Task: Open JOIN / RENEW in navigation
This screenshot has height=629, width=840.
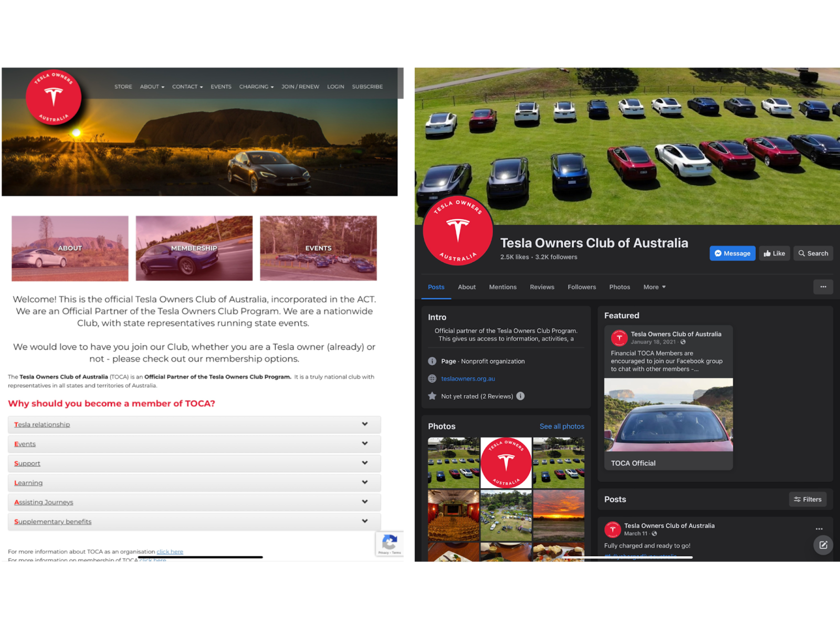Action: [x=300, y=87]
